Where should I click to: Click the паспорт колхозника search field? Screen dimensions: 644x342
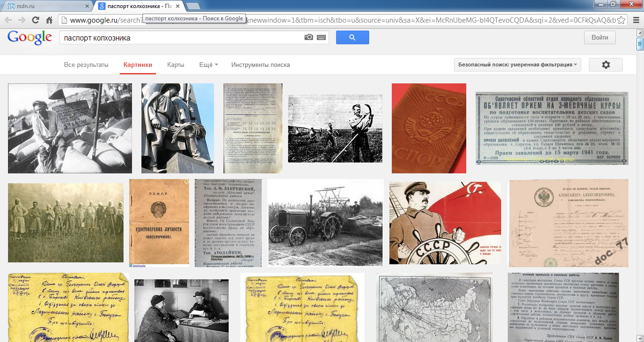tap(182, 38)
